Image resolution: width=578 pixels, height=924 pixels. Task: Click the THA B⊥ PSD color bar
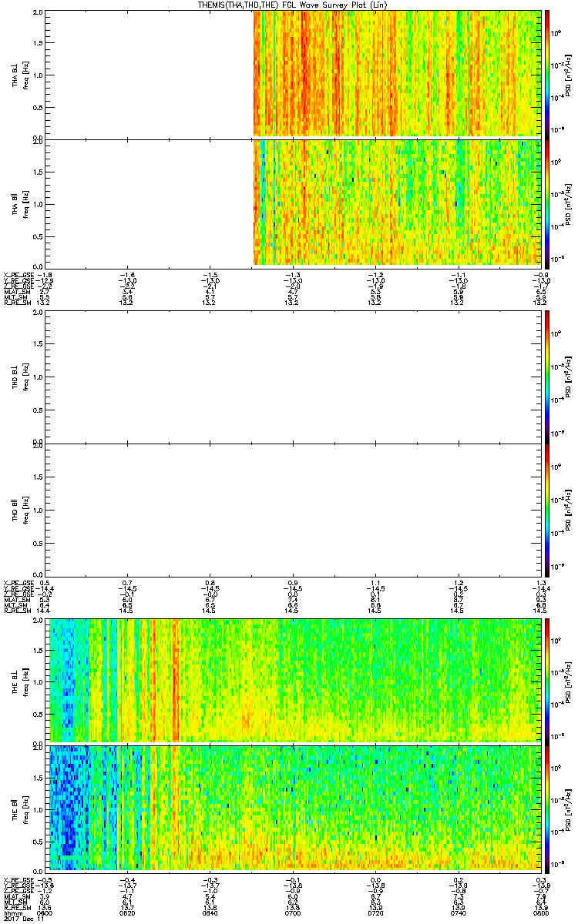548,74
